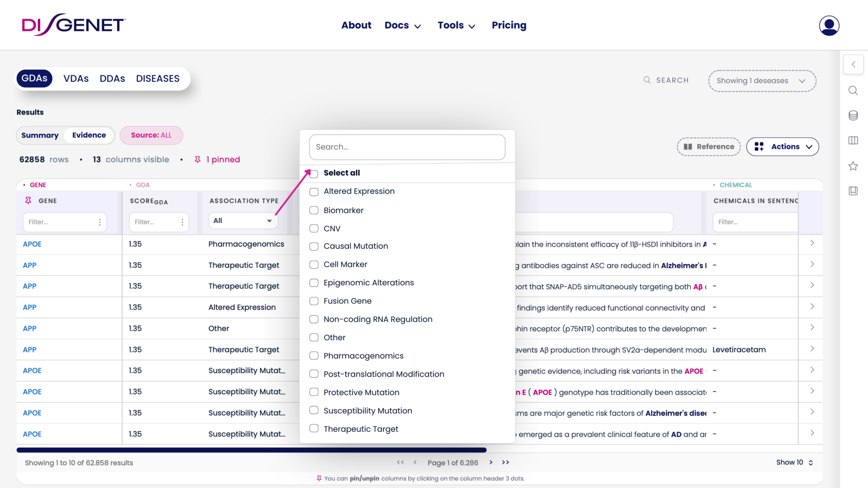
Task: Check Epigenomic Alterations option
Action: click(314, 283)
